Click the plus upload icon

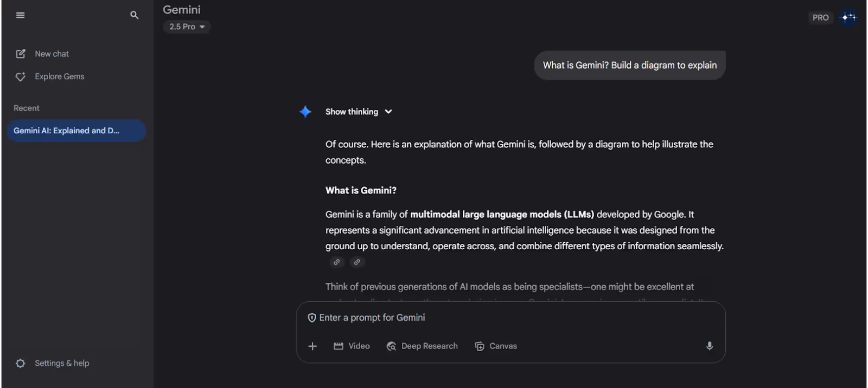(312, 346)
